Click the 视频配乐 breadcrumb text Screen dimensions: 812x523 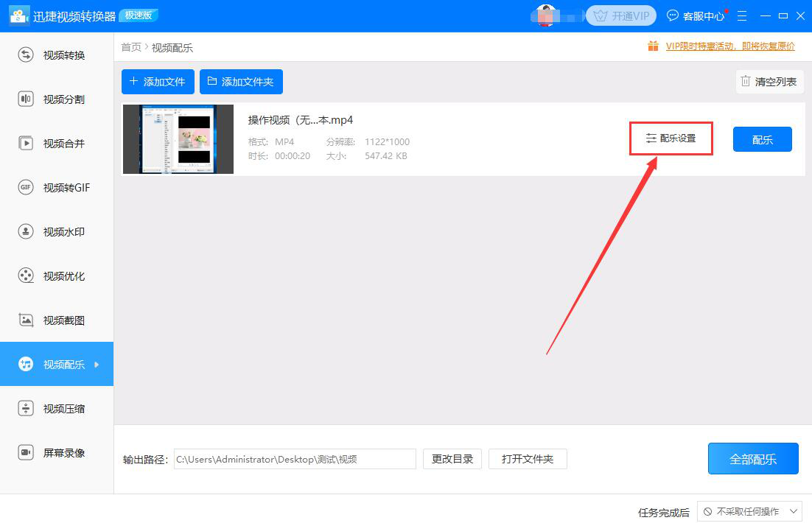[172, 48]
